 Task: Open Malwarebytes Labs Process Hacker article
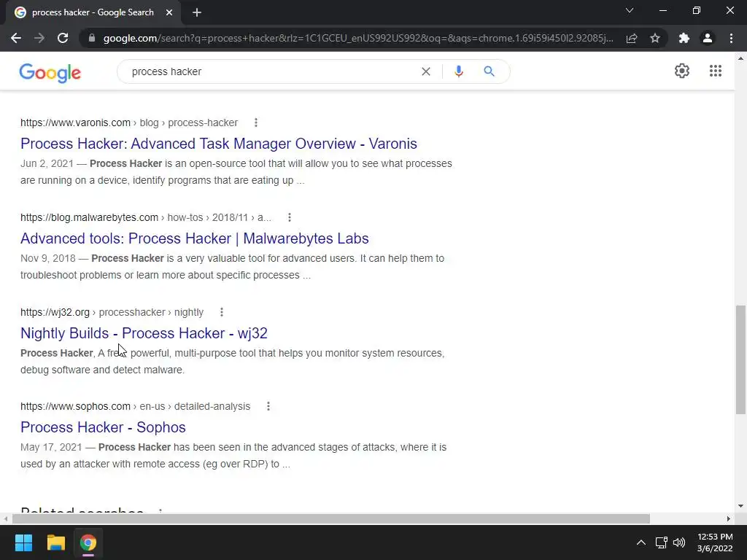(x=194, y=238)
